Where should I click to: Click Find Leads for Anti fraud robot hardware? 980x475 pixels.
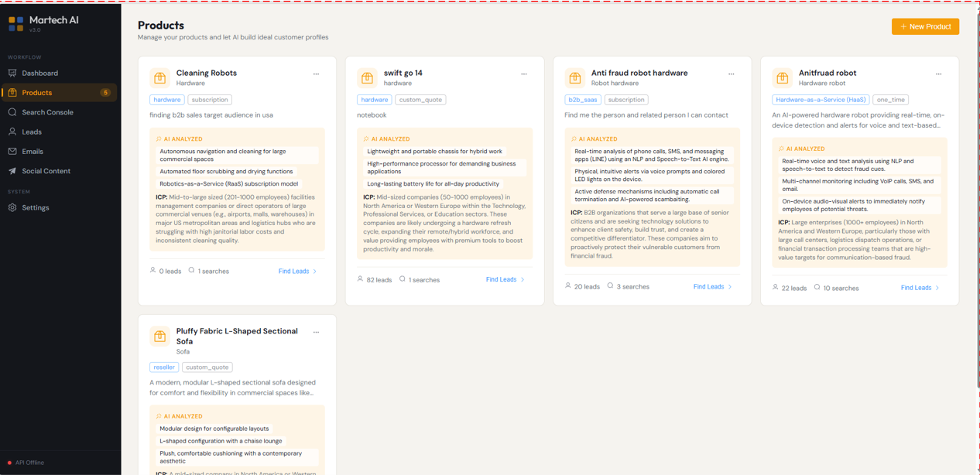[x=712, y=287]
